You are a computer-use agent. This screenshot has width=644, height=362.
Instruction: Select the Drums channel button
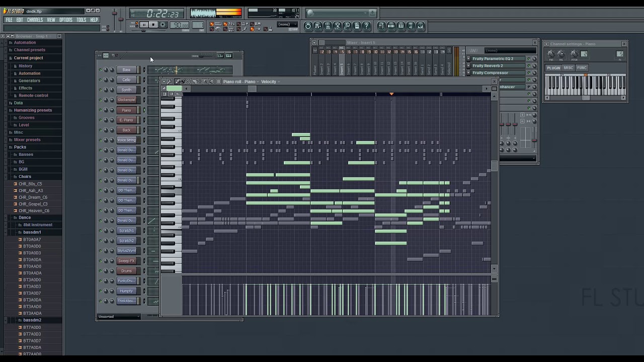pos(126,271)
